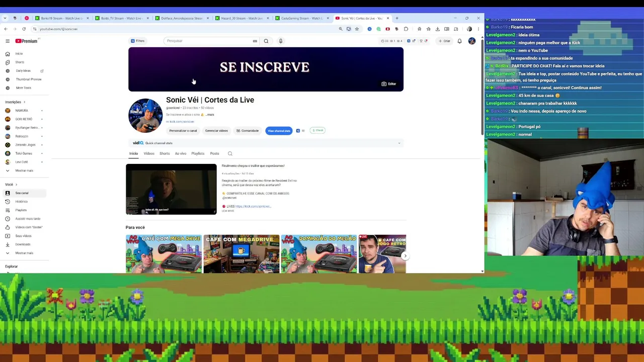This screenshot has width=644, height=362.
Task: Expand Mostrar mais under Inscrições
Action: pyautogui.click(x=24, y=170)
